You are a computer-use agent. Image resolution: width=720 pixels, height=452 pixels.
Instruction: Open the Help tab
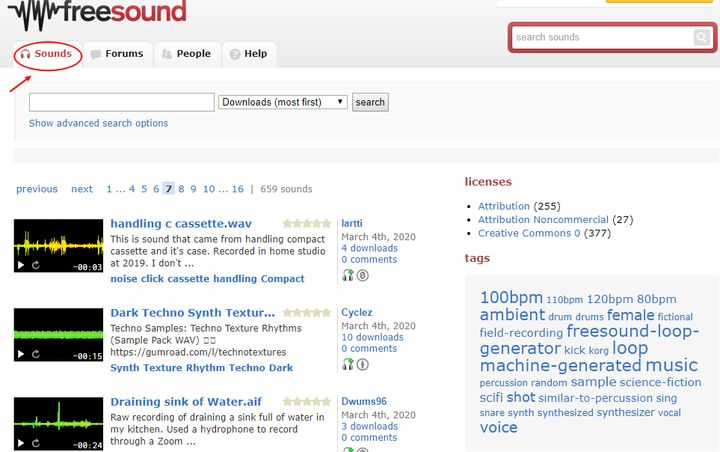pyautogui.click(x=248, y=54)
